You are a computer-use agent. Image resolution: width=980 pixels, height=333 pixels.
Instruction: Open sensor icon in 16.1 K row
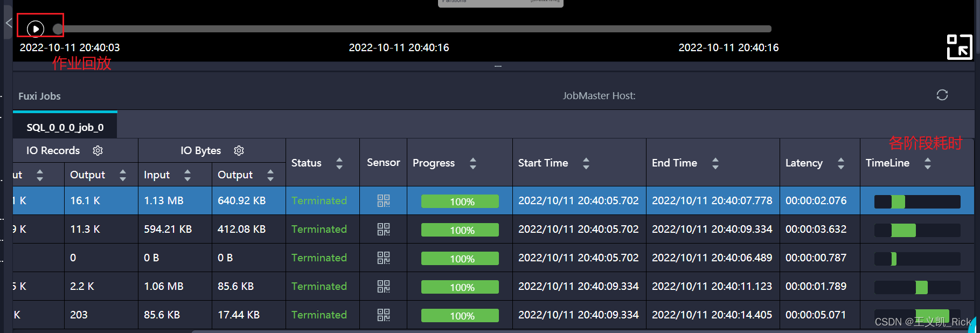384,201
